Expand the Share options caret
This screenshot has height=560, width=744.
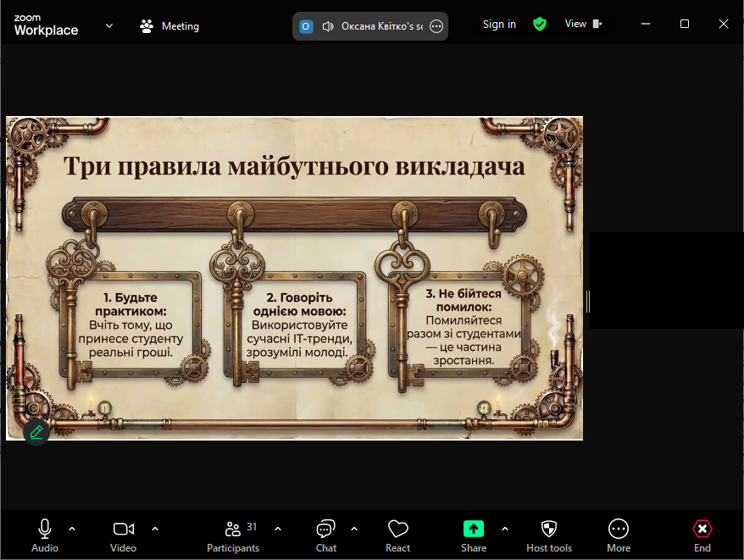pyautogui.click(x=505, y=529)
